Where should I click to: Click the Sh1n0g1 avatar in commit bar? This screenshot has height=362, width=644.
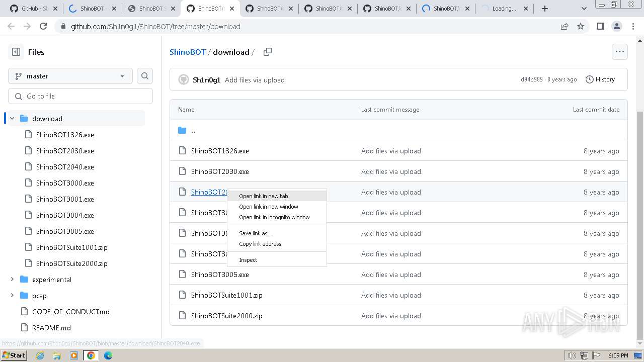click(184, 79)
